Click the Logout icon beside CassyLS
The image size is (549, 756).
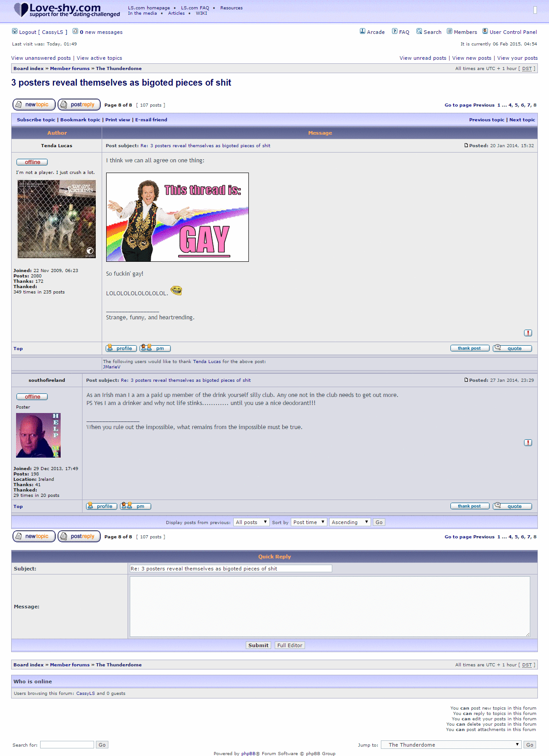coord(15,31)
